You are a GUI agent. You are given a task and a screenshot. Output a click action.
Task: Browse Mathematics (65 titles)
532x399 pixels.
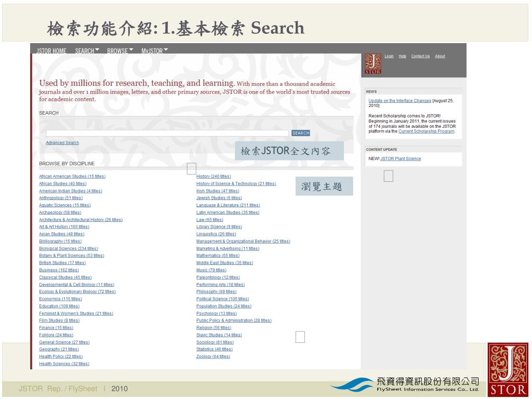tap(218, 256)
